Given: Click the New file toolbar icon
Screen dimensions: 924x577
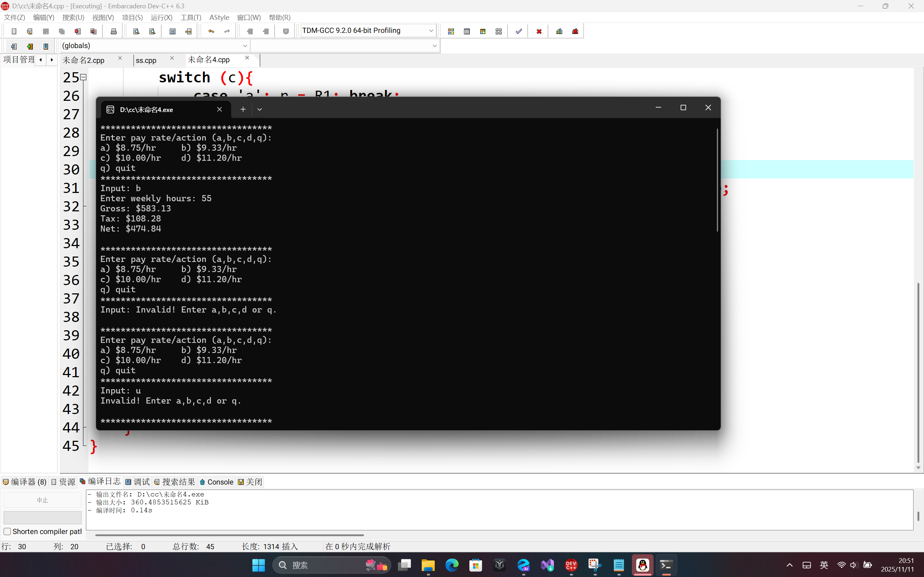Looking at the screenshot, I should 14,31.
